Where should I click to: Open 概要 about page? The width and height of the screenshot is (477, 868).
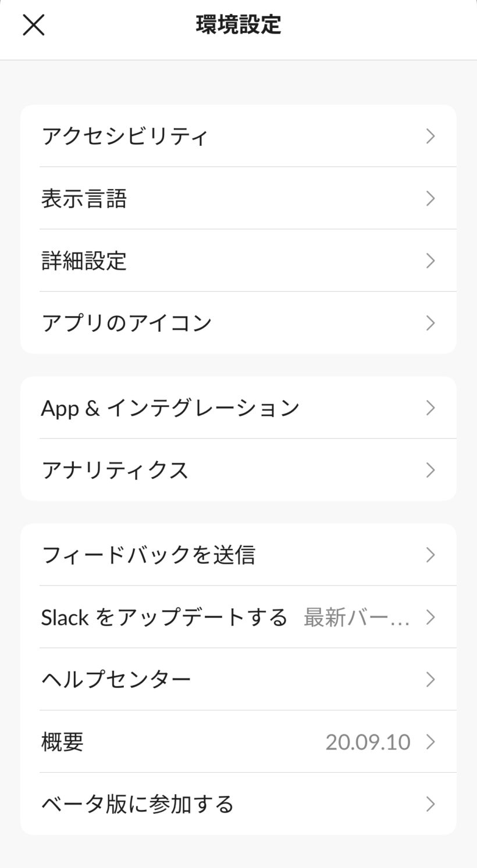(63, 742)
